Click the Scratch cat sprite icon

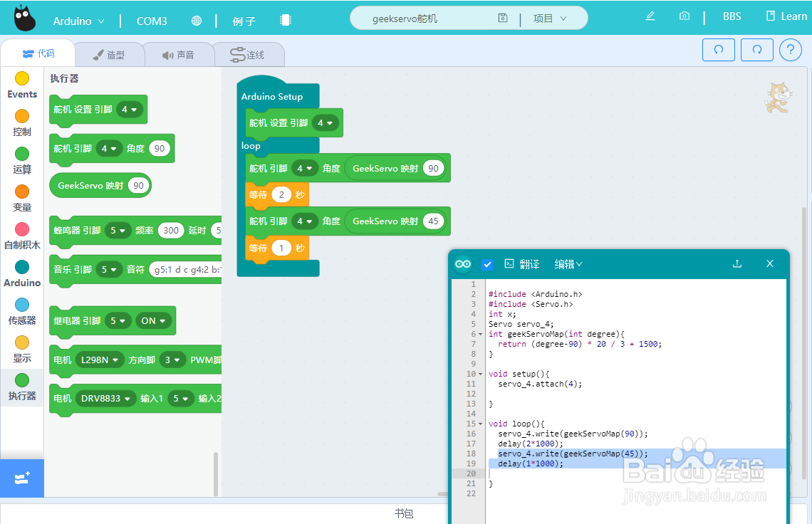[x=779, y=98]
